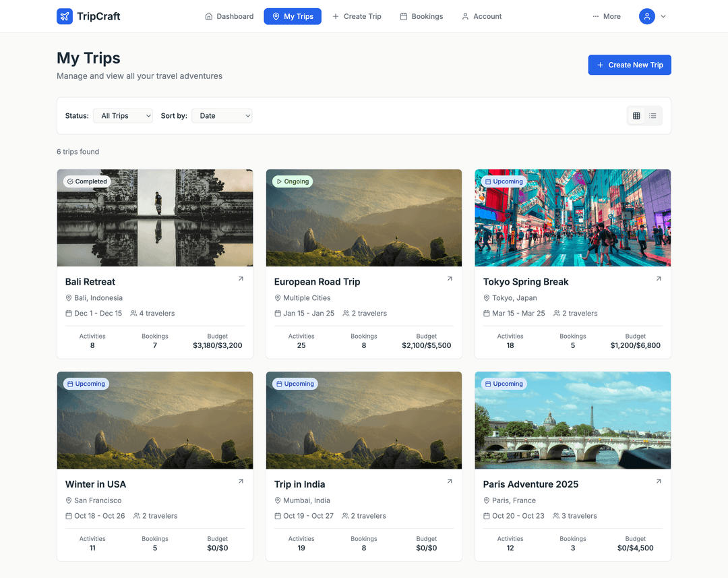Open the Status filter dropdown
This screenshot has height=578, width=728.
pyautogui.click(x=123, y=115)
